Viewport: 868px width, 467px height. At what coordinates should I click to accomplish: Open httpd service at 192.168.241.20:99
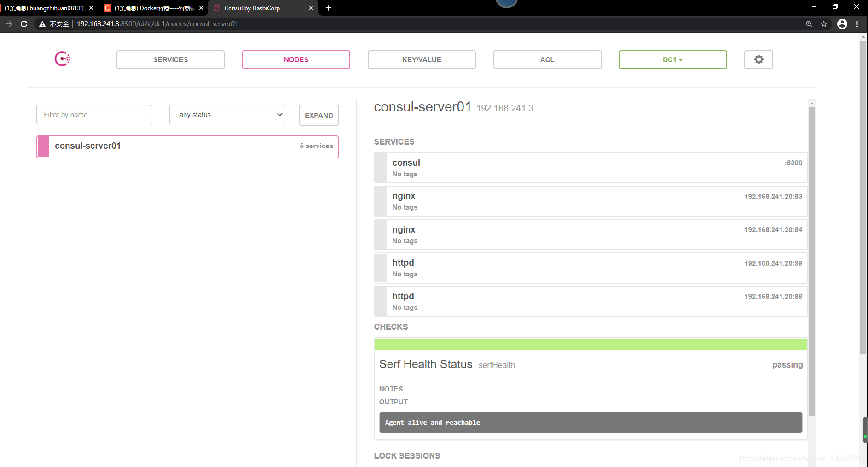(x=591, y=268)
